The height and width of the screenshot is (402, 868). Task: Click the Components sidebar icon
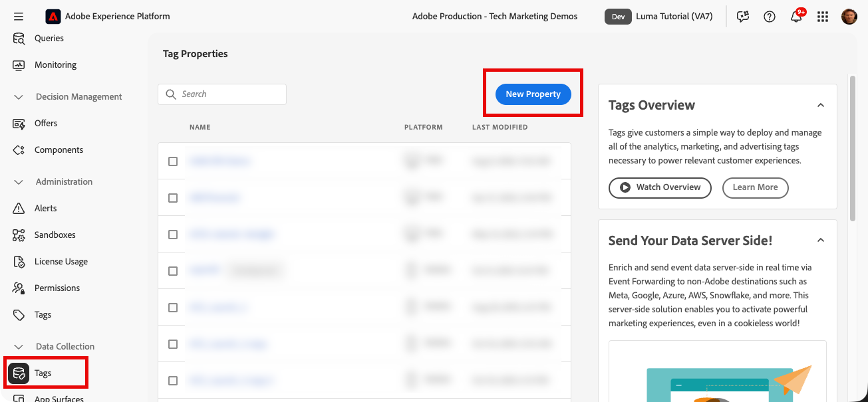19,150
